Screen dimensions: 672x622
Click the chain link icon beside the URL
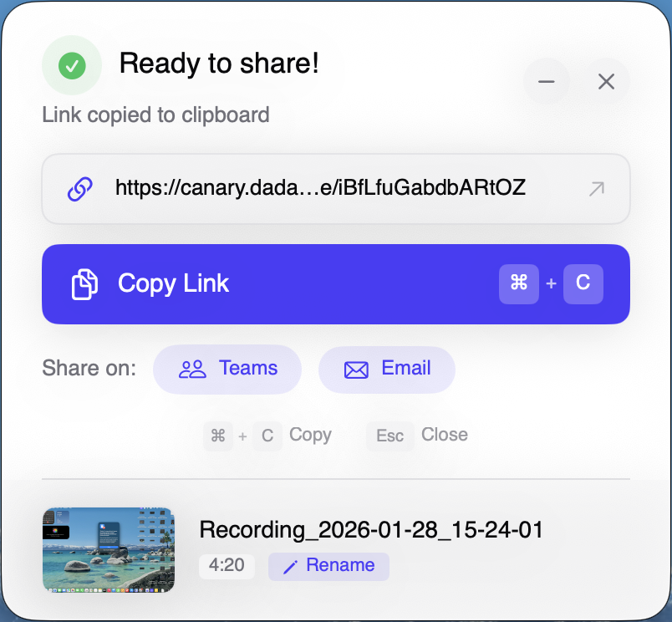(79, 189)
